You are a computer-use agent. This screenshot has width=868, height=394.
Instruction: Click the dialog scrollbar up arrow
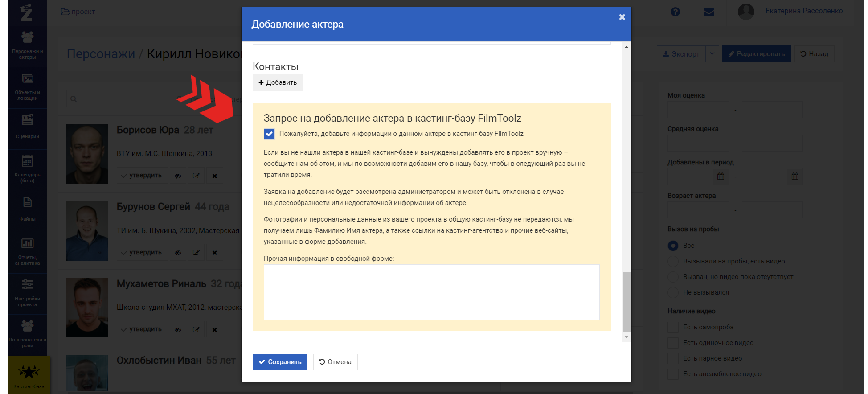pyautogui.click(x=626, y=47)
